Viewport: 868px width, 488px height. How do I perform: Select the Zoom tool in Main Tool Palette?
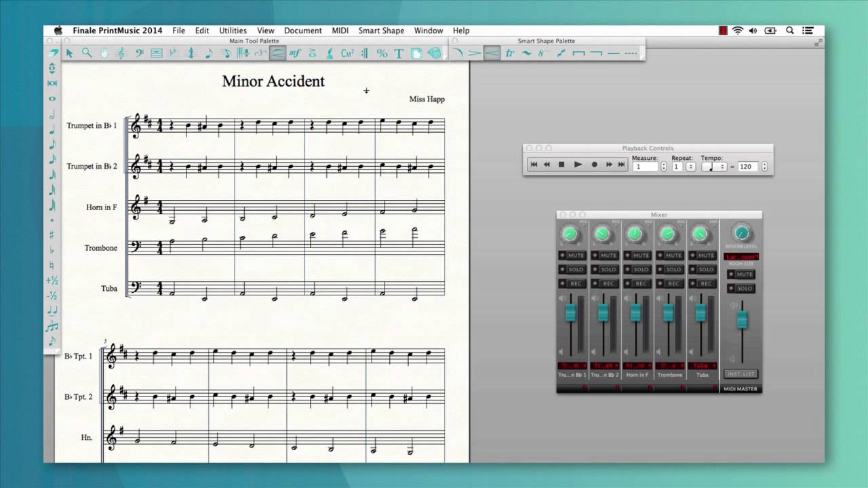87,53
